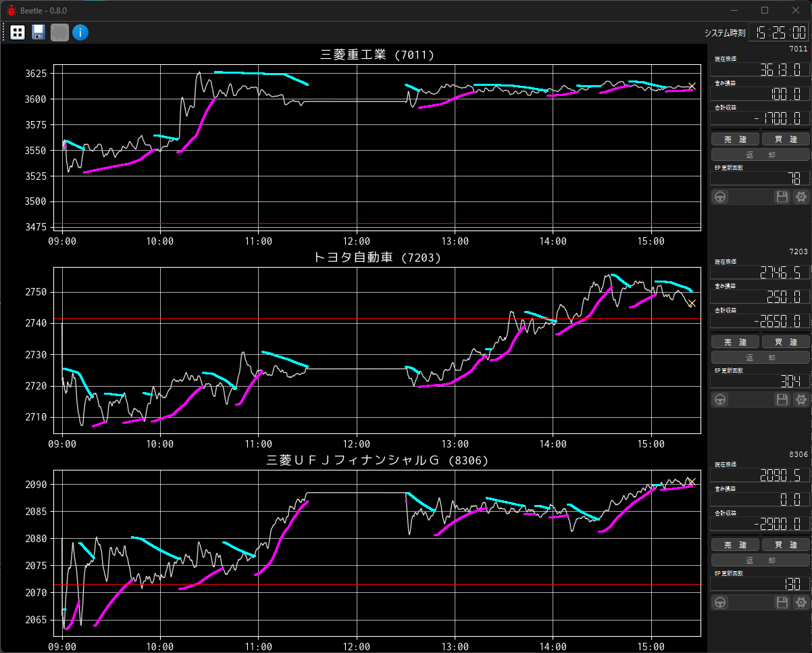
Task: Open the blue info icon
Action: tap(80, 32)
